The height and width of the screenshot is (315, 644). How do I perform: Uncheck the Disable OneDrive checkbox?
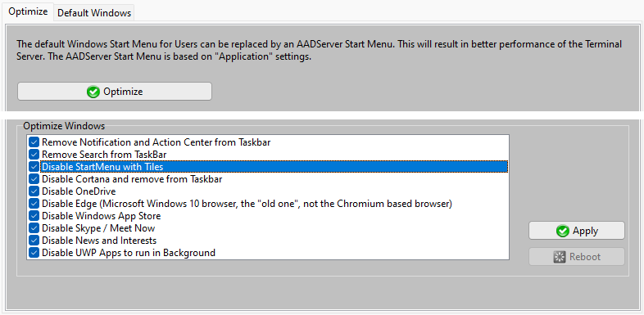tap(34, 191)
